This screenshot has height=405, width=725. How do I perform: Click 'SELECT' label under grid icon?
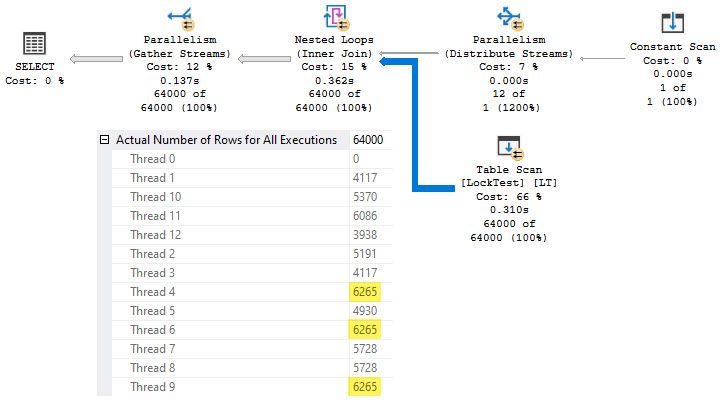(35, 67)
